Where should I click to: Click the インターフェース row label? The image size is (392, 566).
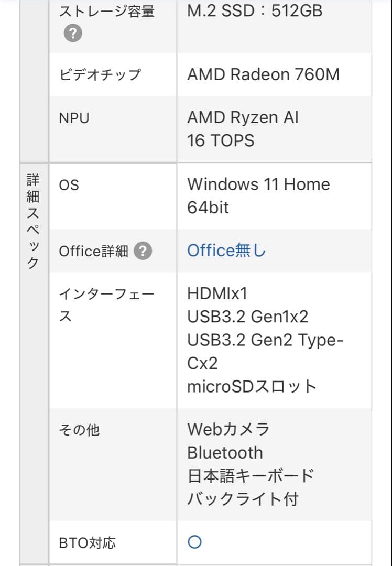tap(104, 304)
